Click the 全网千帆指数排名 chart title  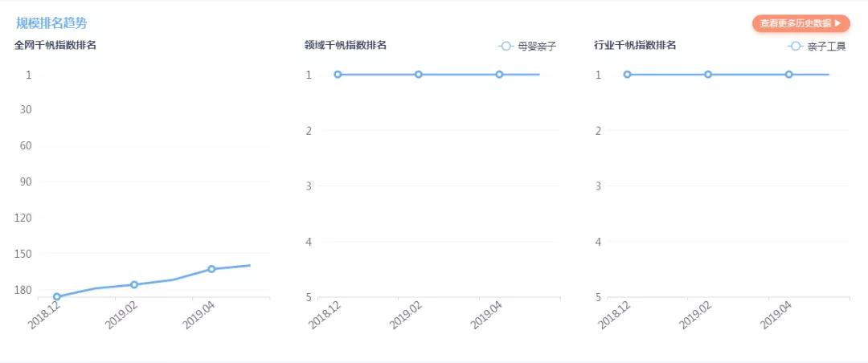click(55, 45)
